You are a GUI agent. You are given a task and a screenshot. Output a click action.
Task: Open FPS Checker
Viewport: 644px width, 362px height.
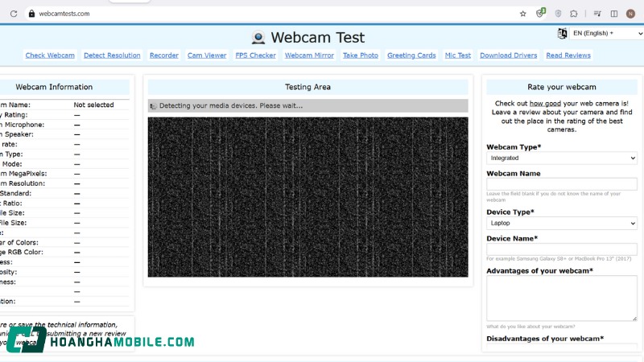pyautogui.click(x=255, y=56)
